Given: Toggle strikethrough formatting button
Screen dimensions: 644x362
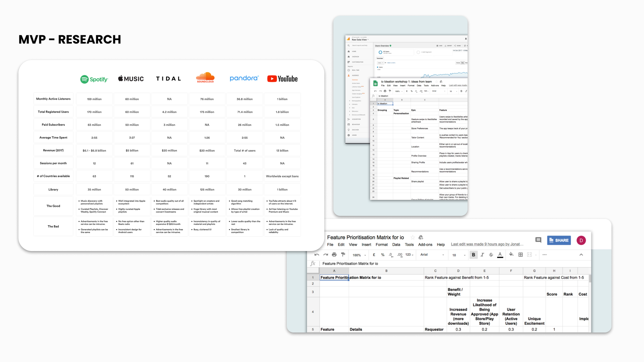Looking at the screenshot, I should [491, 255].
